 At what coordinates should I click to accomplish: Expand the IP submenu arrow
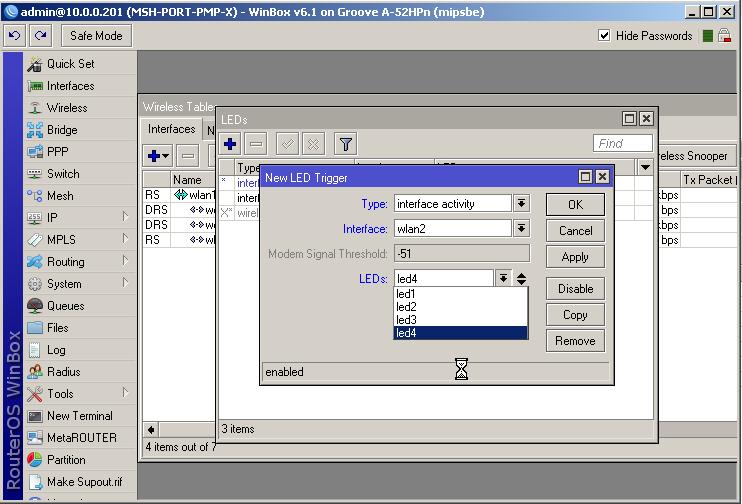[x=125, y=216]
